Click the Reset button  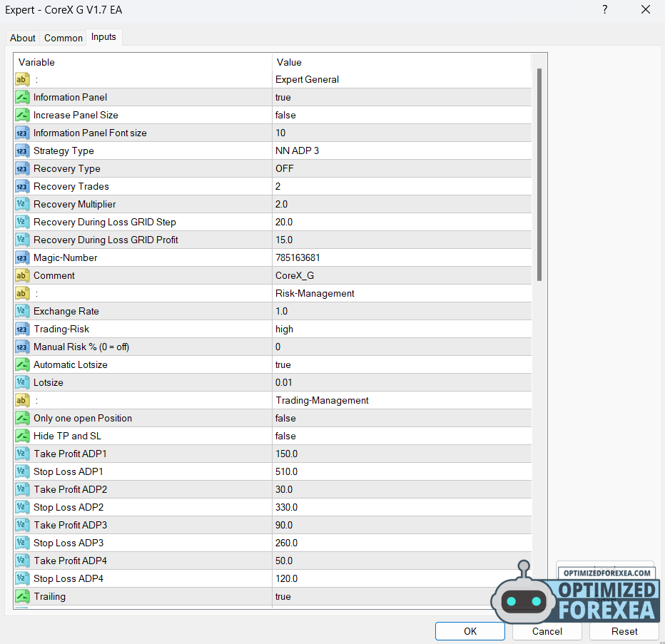624,631
